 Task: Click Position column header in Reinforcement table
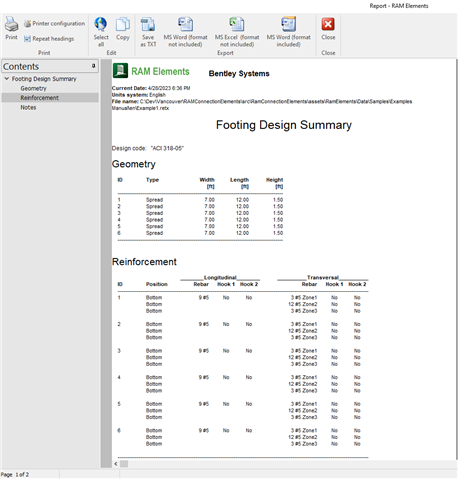tap(157, 284)
